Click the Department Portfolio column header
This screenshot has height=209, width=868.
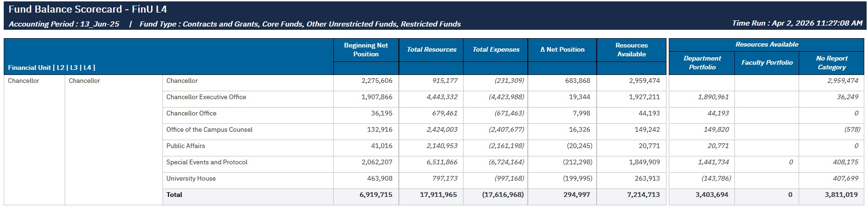click(702, 62)
